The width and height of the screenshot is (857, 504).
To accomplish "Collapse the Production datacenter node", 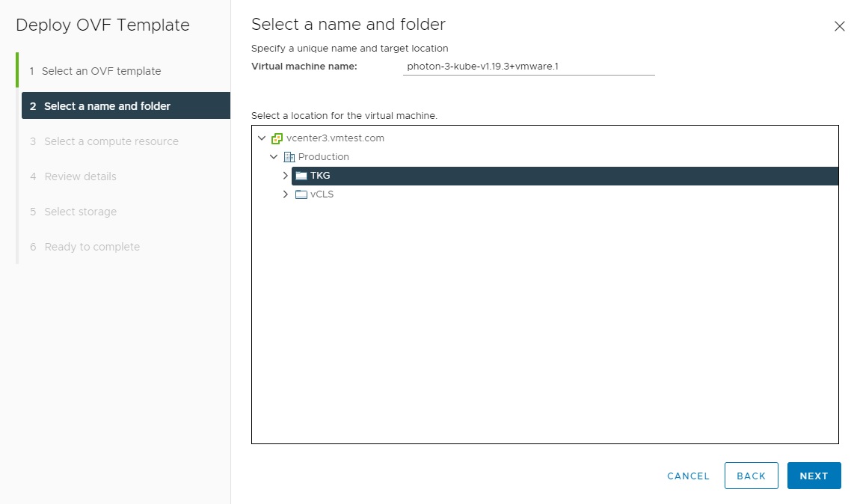I will pos(274,157).
